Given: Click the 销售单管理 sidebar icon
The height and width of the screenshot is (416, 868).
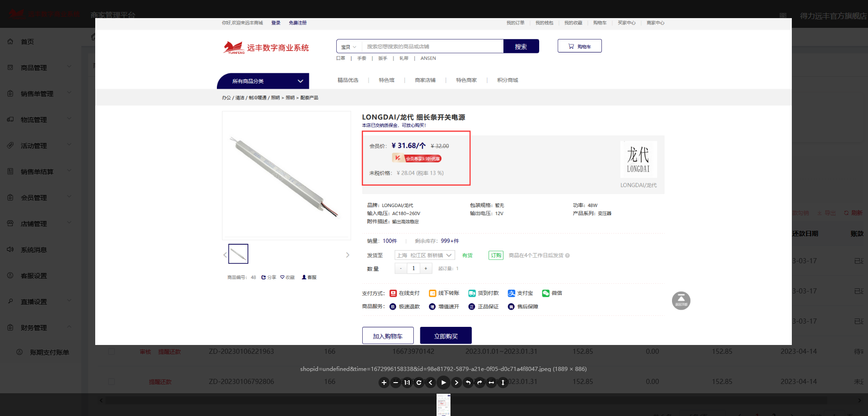Looking at the screenshot, I should click(x=10, y=93).
